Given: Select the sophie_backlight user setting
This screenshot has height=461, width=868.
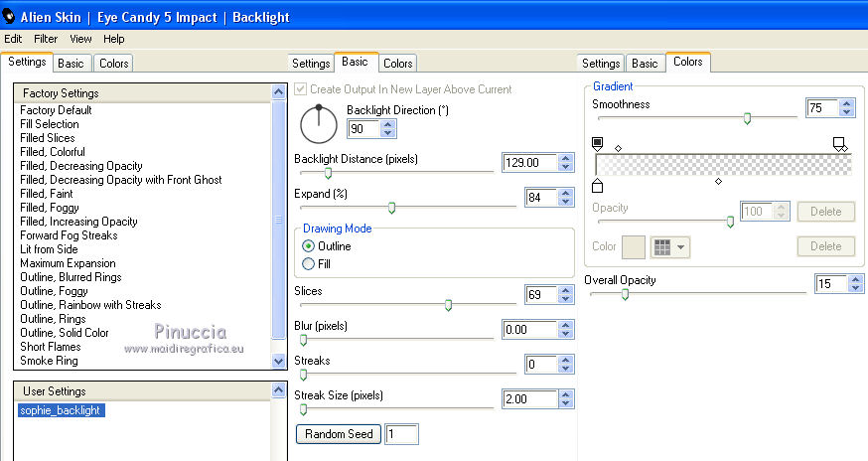Looking at the screenshot, I should [x=61, y=410].
